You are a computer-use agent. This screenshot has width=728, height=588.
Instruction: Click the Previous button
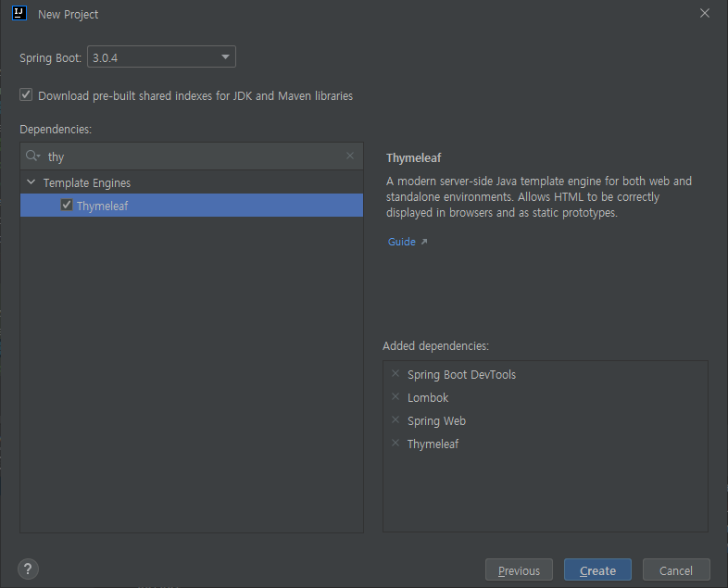(519, 569)
